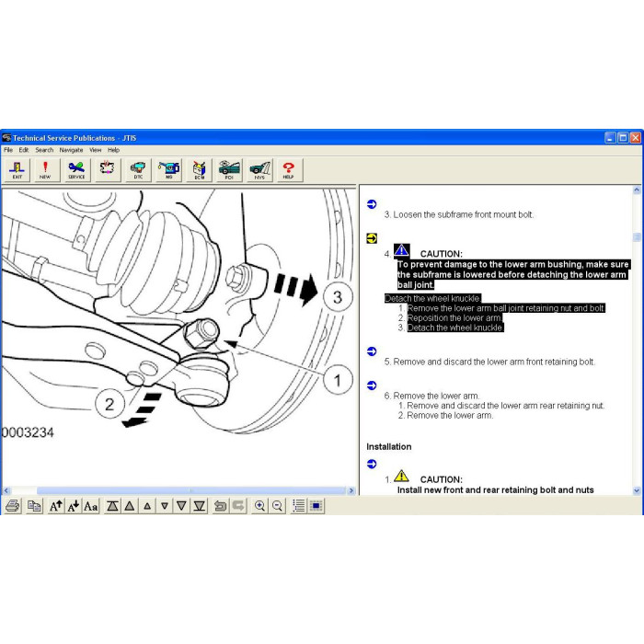
Task: Click the blue arrow under Installation heading
Action: pos(372,464)
